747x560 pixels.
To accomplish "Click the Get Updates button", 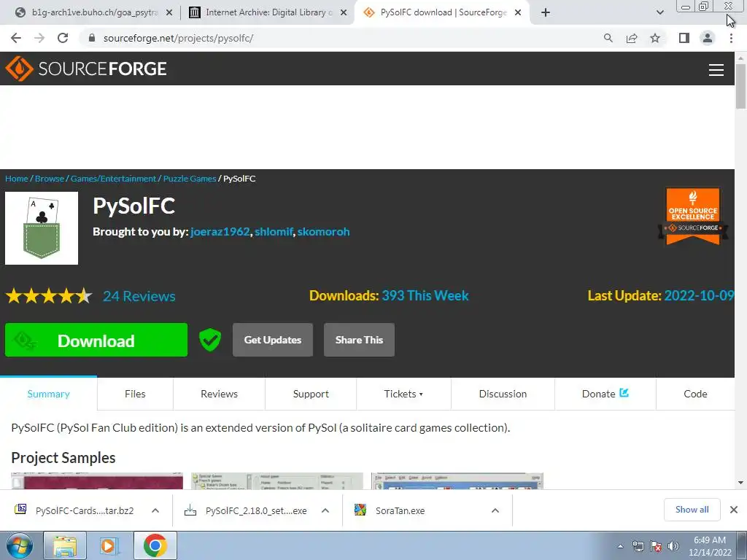I will (x=273, y=340).
